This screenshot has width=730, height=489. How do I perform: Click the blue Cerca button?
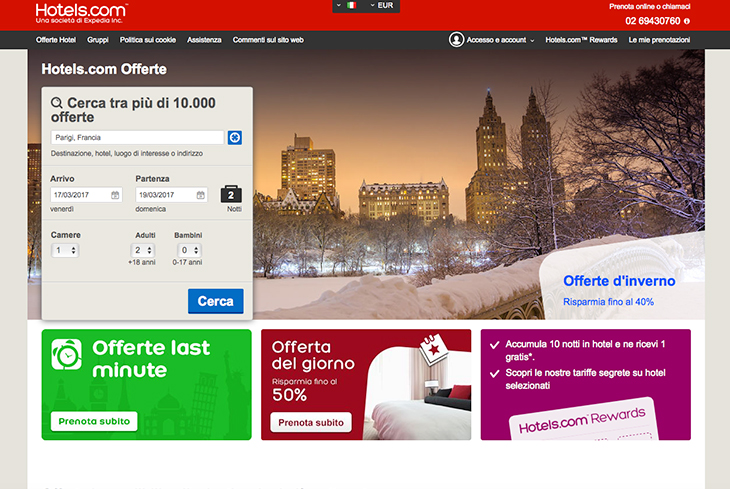(x=216, y=301)
